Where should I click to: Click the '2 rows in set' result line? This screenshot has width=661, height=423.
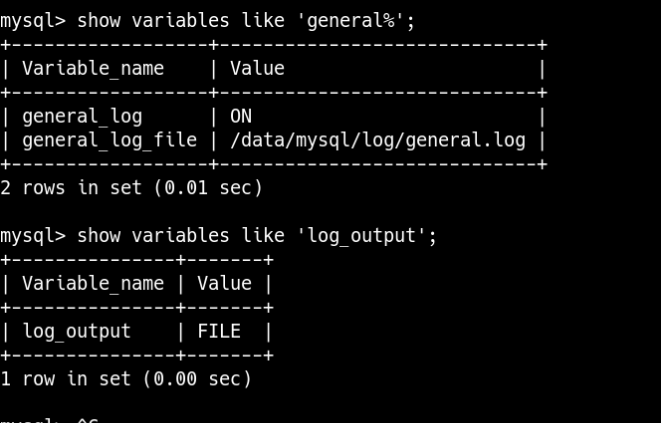click(70, 187)
